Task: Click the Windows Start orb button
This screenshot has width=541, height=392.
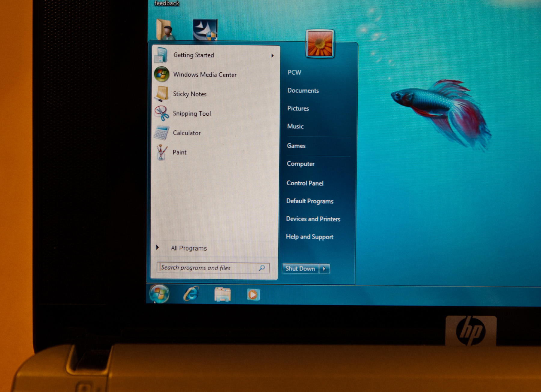Action: coord(159,294)
